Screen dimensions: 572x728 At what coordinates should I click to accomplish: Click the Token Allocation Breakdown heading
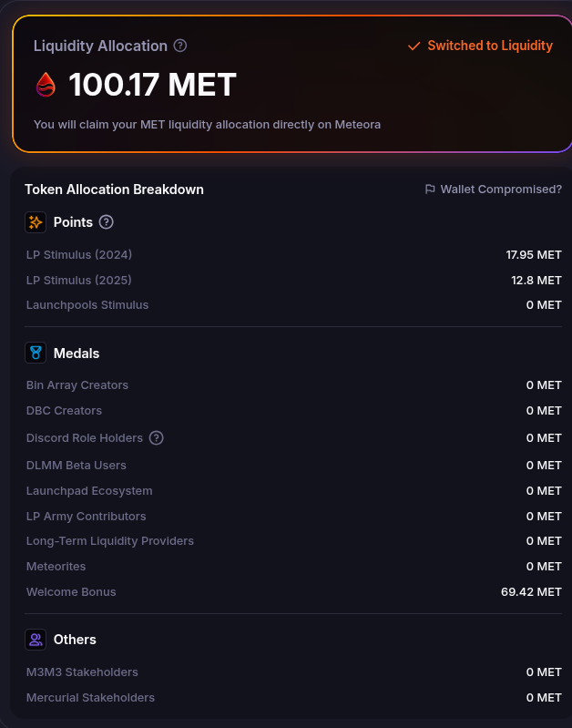pyautogui.click(x=114, y=190)
